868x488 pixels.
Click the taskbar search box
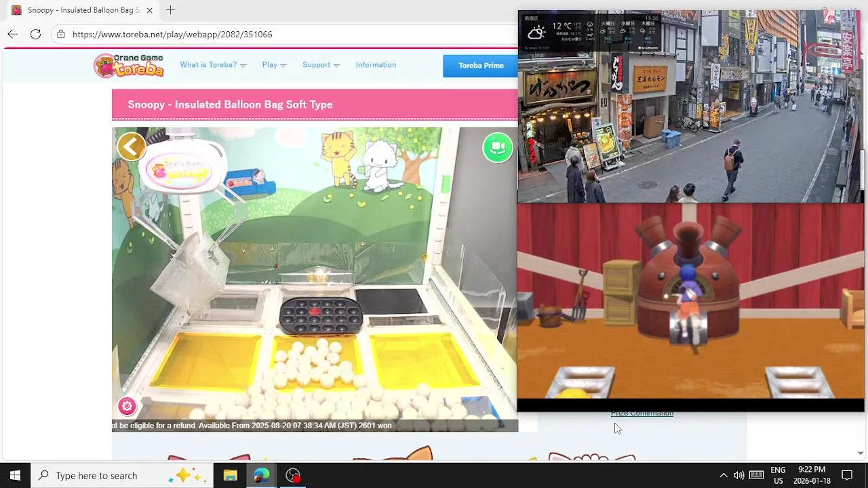pyautogui.click(x=122, y=475)
